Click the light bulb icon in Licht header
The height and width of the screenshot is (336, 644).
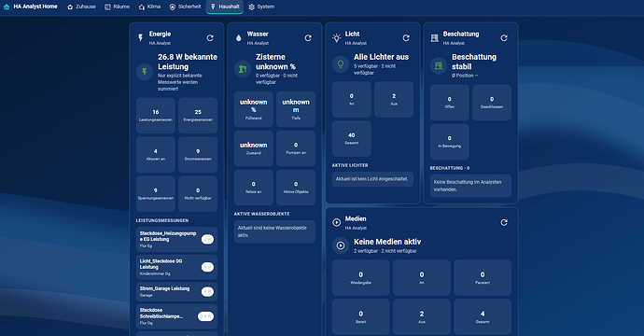[337, 37]
